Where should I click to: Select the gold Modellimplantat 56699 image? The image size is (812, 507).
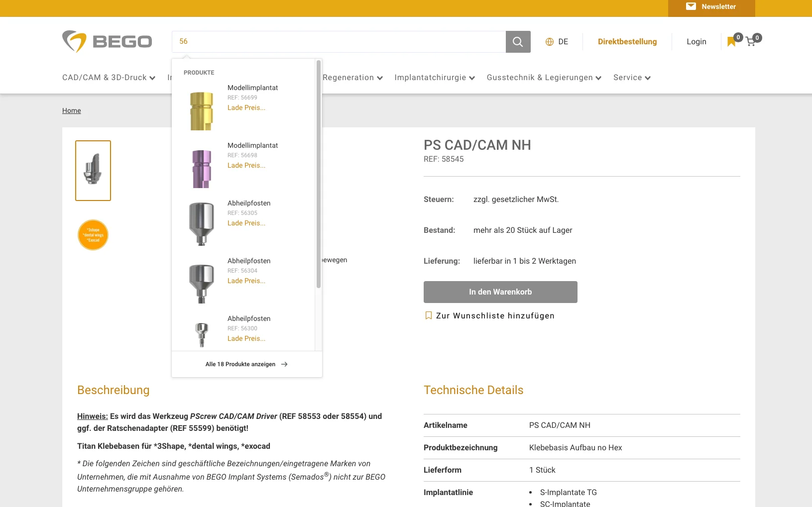click(202, 110)
